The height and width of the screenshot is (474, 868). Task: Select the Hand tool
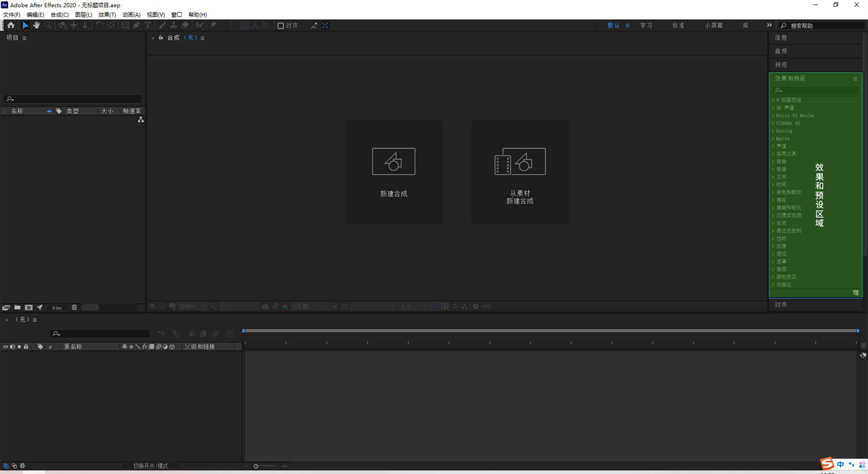point(37,25)
